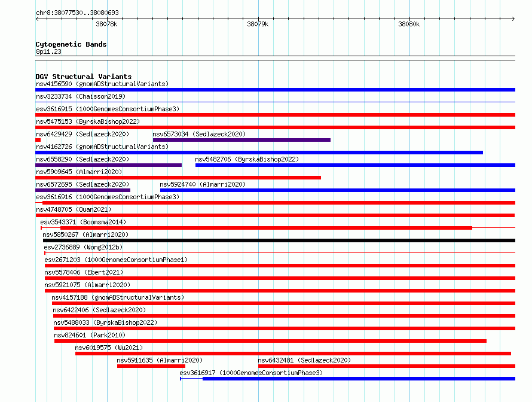Open variant nsv5475153 (ByrskaBishop2022)
This screenshot has height=402, width=532.
tap(88, 121)
